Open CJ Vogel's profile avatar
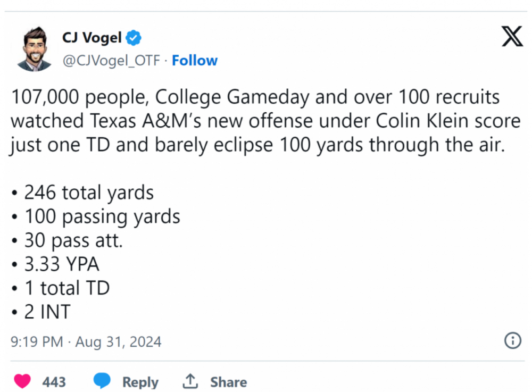Image resolution: width=532 pixels, height=392 pixels. click(x=35, y=49)
